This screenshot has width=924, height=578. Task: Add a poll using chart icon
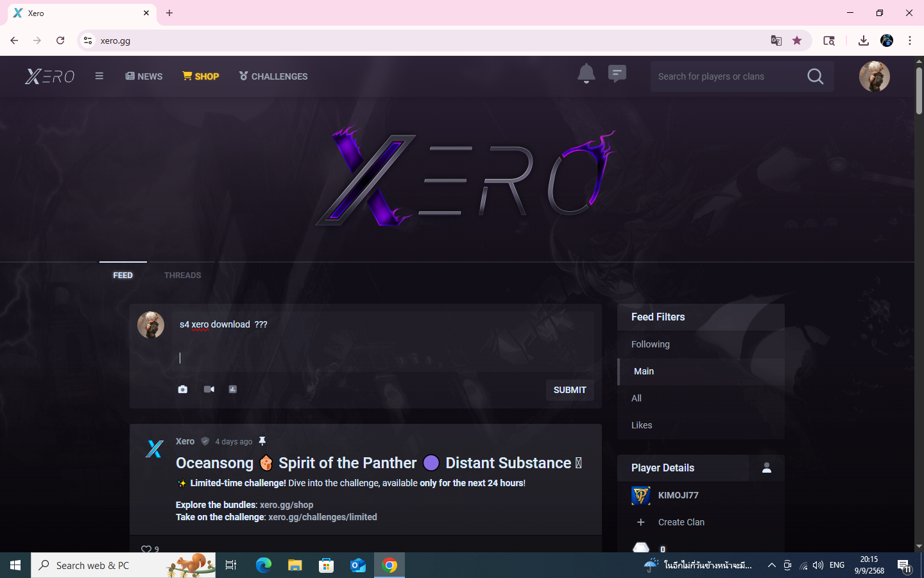[x=233, y=389]
